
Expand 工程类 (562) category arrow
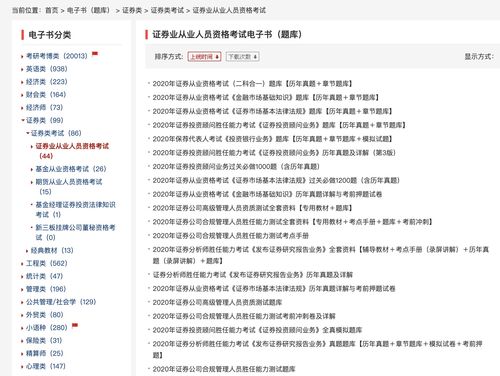point(22,264)
